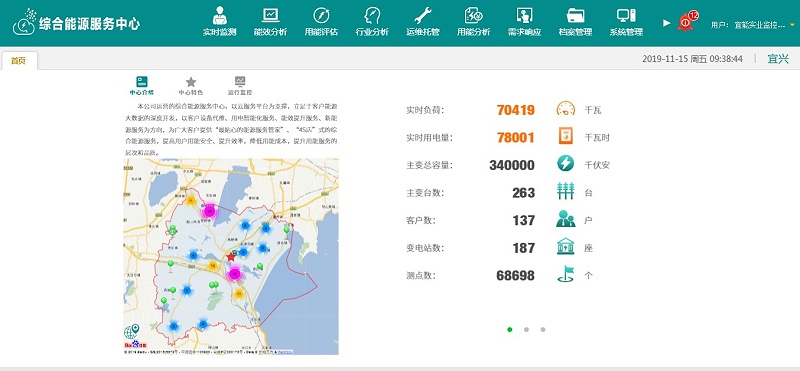Open the 能效分析 efficiency analysis module

point(270,22)
